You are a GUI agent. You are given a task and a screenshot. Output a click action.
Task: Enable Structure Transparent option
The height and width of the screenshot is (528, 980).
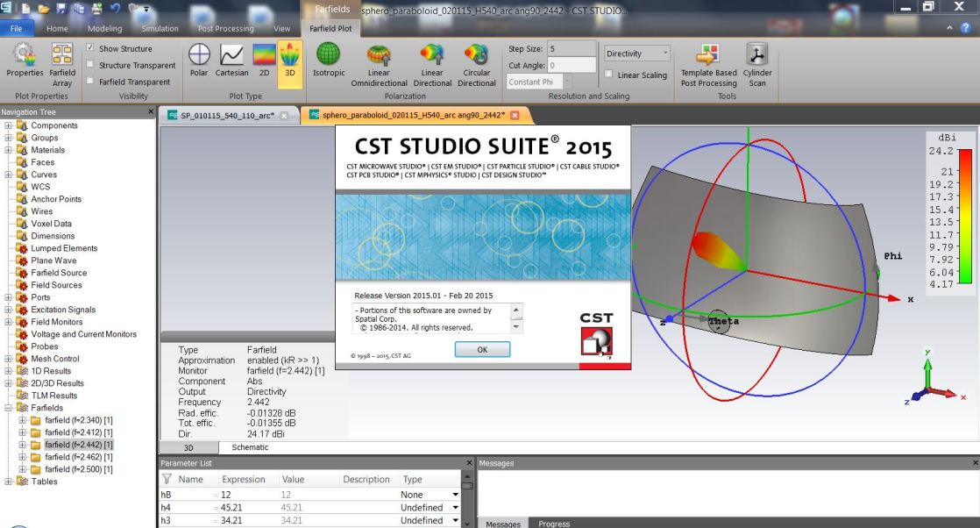click(x=90, y=66)
